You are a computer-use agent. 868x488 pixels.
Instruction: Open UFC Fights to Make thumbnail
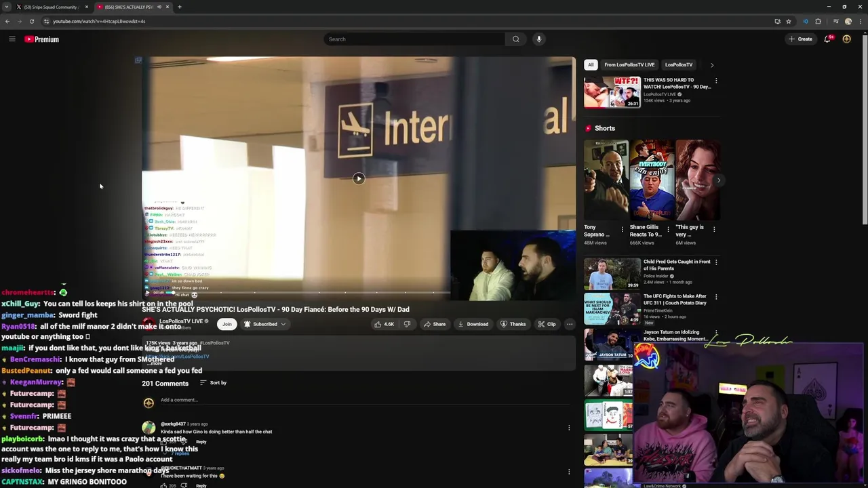coord(612,308)
